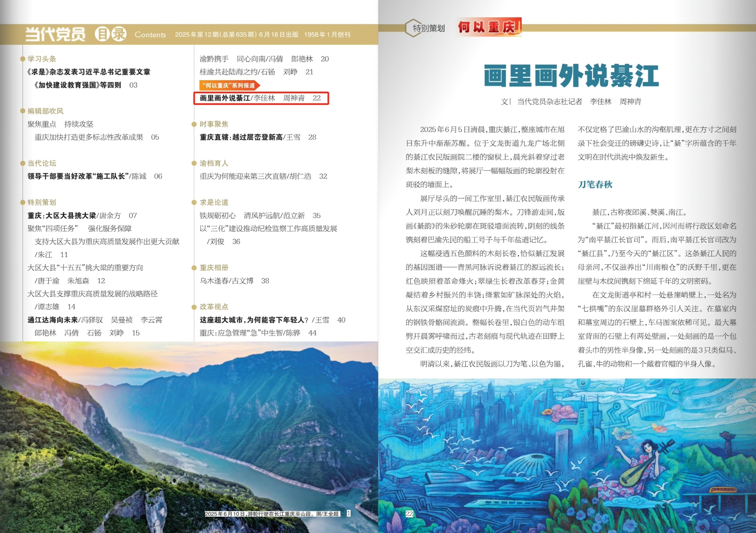756x533 pixels.
Task: Click the 何以重庆 red banner logo
Action: click(x=489, y=27)
